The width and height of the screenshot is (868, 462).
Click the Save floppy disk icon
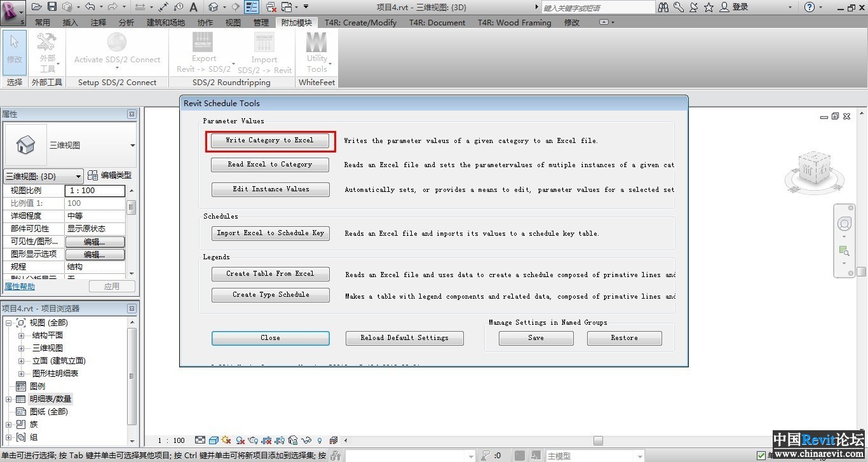pyautogui.click(x=52, y=7)
